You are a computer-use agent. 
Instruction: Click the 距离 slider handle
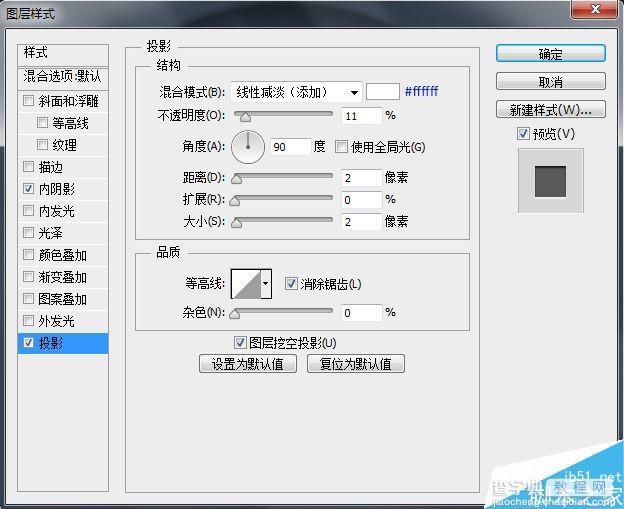coord(236,179)
